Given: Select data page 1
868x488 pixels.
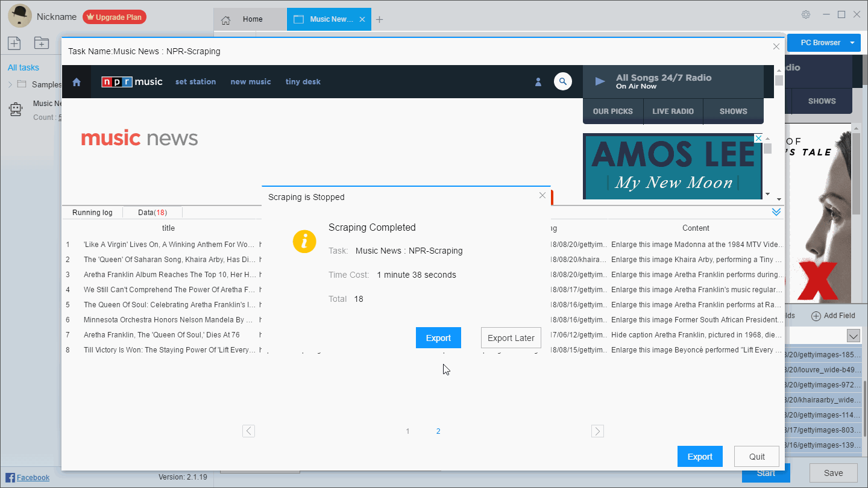Looking at the screenshot, I should 408,431.
